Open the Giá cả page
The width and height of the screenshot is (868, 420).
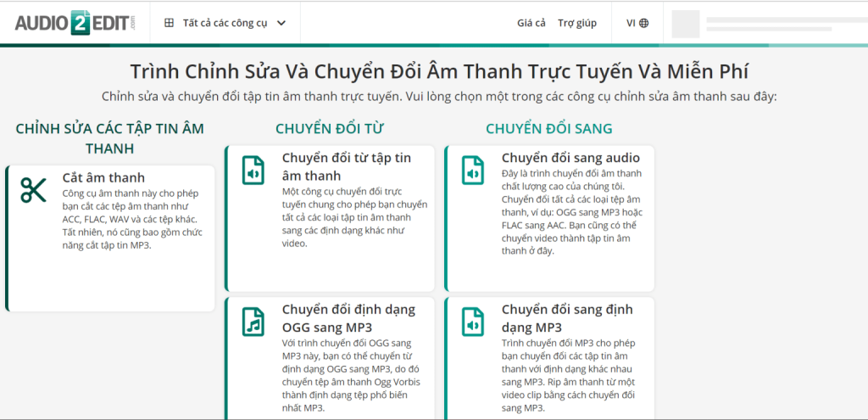531,23
